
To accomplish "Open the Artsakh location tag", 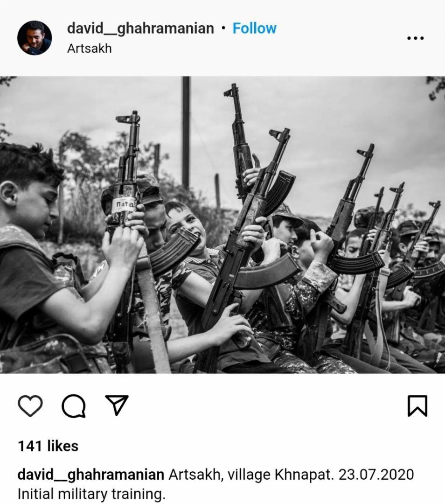I will [x=89, y=49].
